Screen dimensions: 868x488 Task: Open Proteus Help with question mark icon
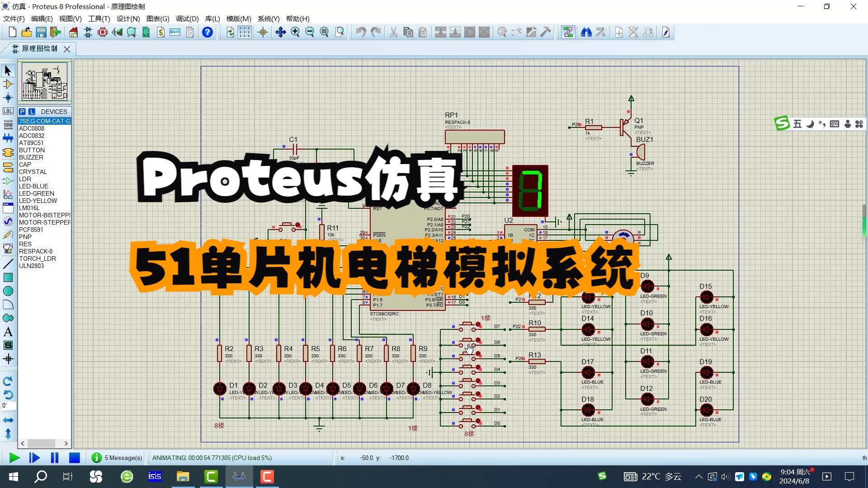pos(207,32)
